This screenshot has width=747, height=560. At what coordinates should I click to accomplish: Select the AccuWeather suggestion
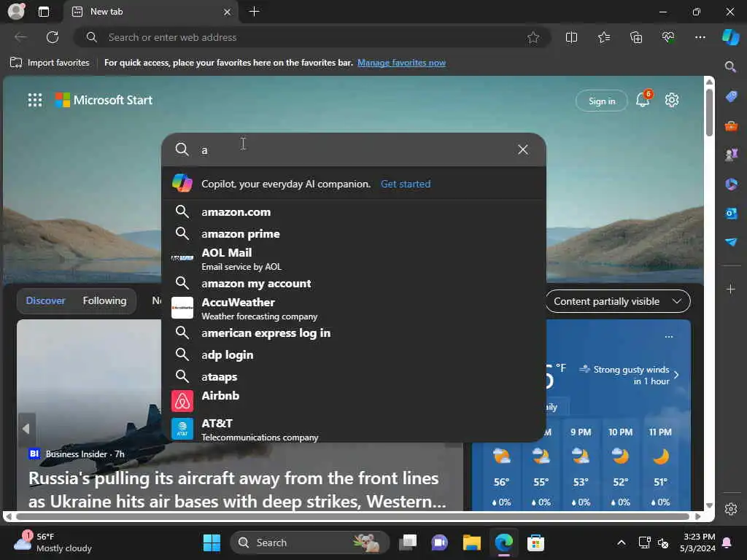coord(354,308)
